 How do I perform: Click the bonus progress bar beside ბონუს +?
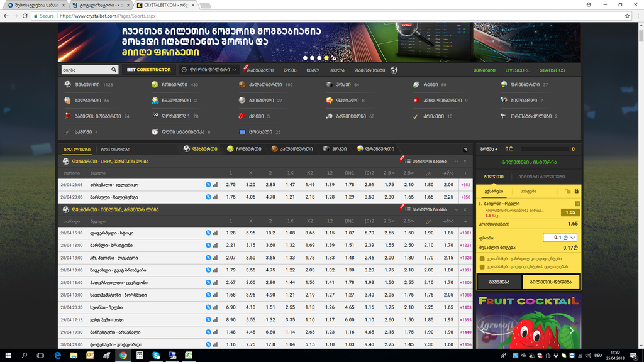pos(545,149)
